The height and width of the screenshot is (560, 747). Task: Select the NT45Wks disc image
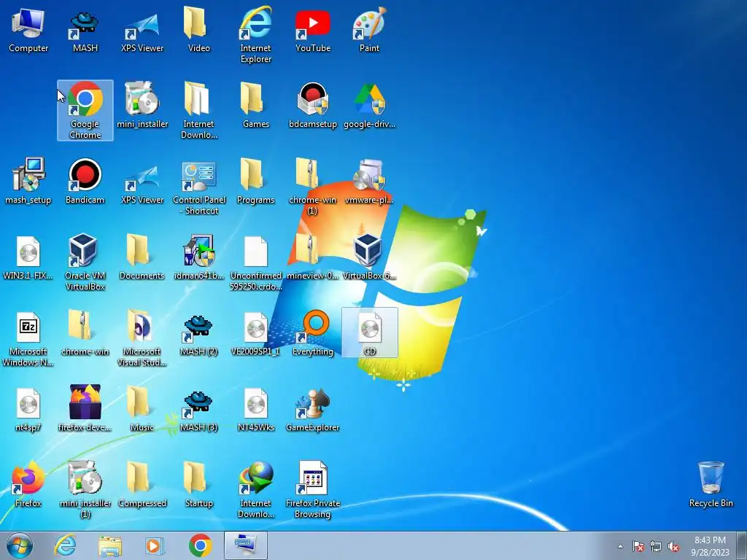click(x=255, y=408)
